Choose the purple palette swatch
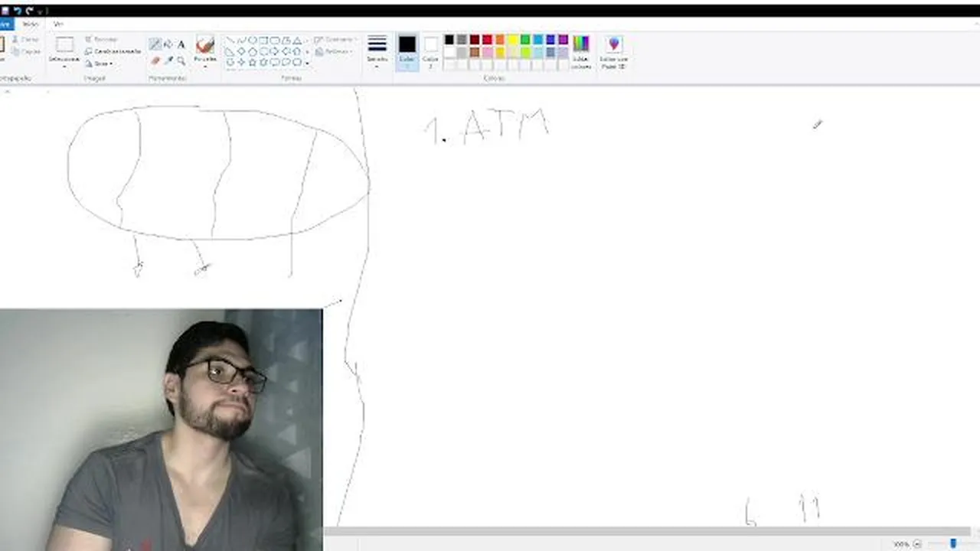980x551 pixels. point(563,40)
